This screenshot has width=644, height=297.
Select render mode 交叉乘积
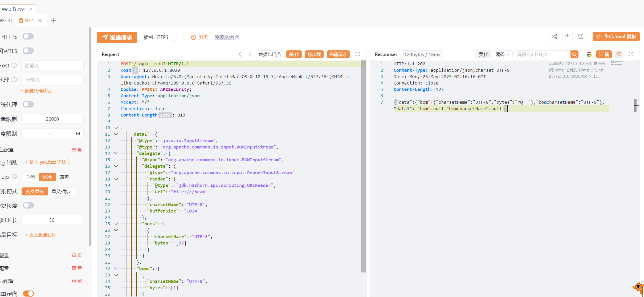click(35, 191)
